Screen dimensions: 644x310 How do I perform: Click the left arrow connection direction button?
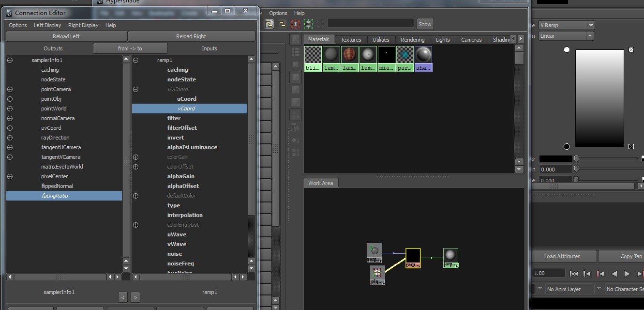pos(123,297)
